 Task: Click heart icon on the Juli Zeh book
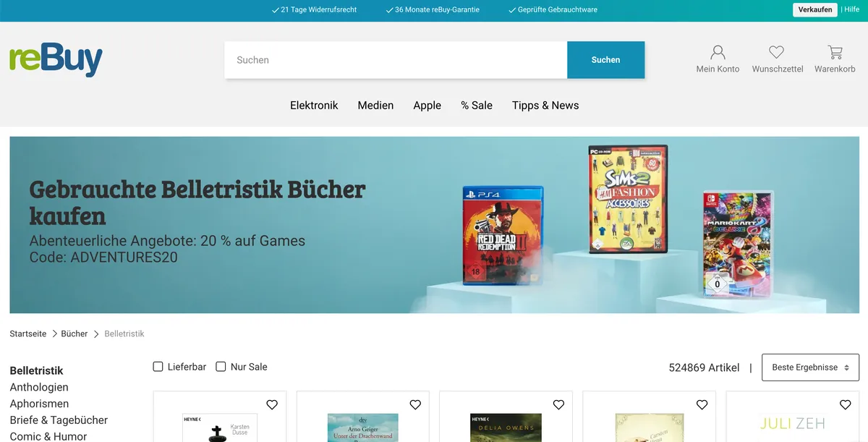click(x=845, y=404)
